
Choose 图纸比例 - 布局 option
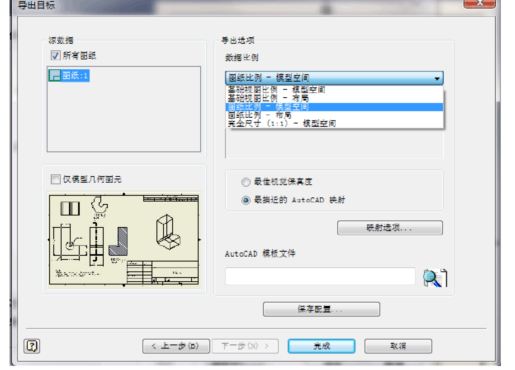335,115
